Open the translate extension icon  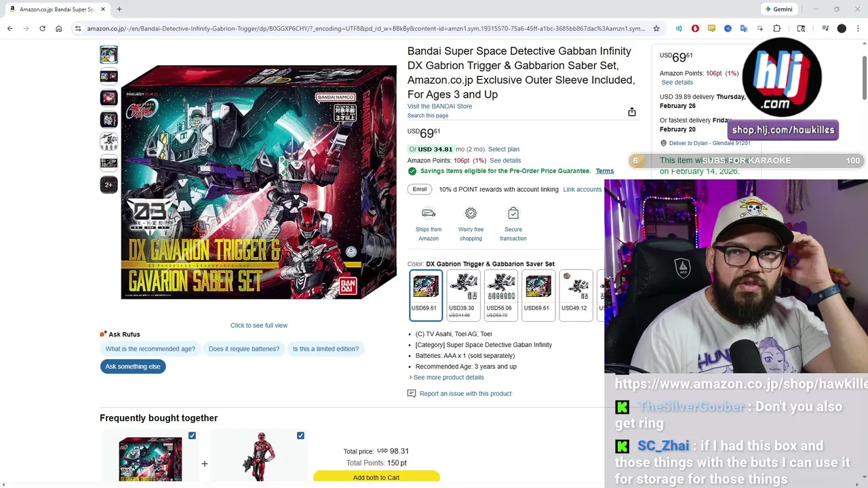coord(744,28)
